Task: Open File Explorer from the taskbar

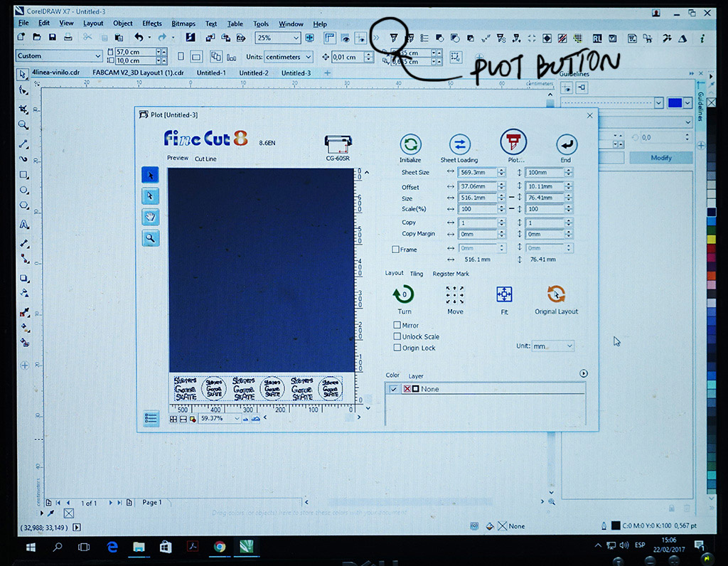Action: point(139,547)
